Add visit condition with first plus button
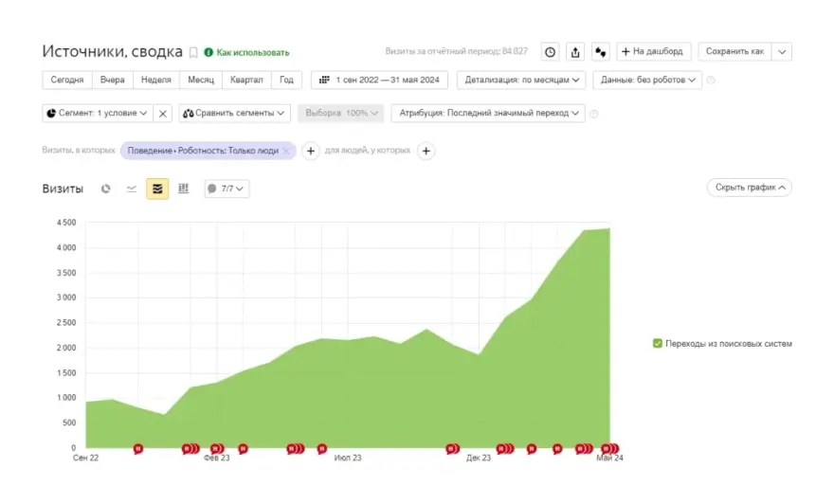The image size is (834, 504). click(311, 151)
